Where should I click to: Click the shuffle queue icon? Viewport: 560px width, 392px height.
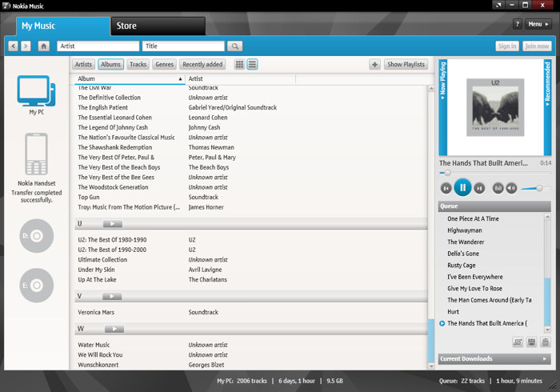tap(518, 342)
